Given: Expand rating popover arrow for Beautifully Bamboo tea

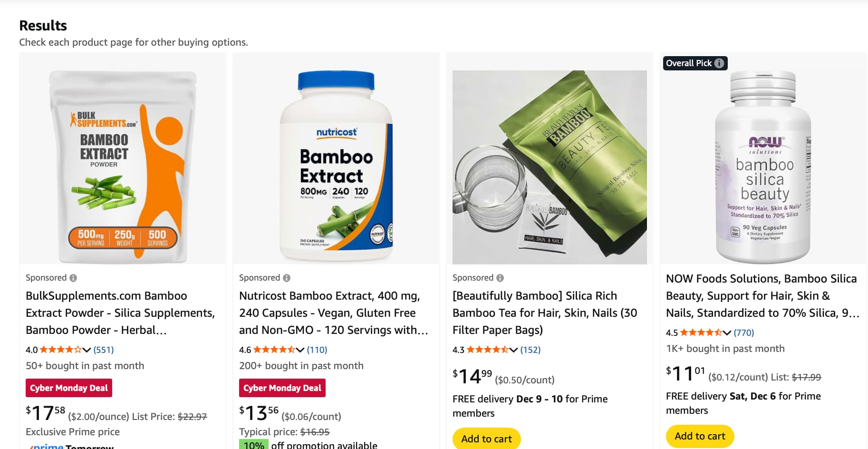Looking at the screenshot, I should (513, 350).
